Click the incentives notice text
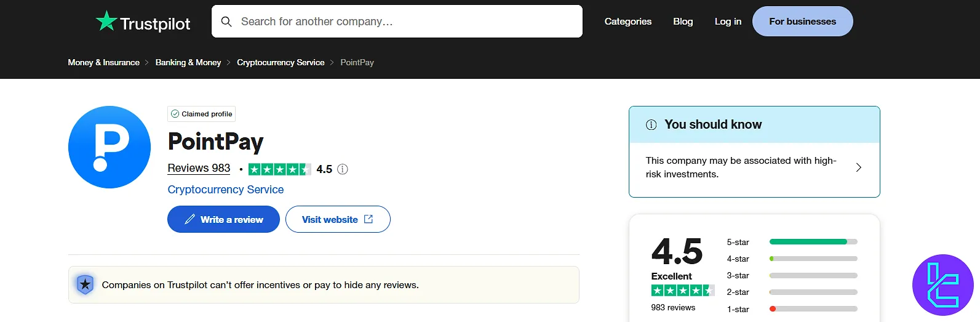Screen dimensions: 980x322 point(260,285)
